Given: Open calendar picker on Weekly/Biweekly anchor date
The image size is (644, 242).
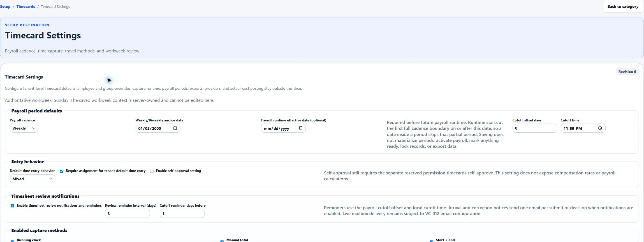Looking at the screenshot, I should point(175,128).
